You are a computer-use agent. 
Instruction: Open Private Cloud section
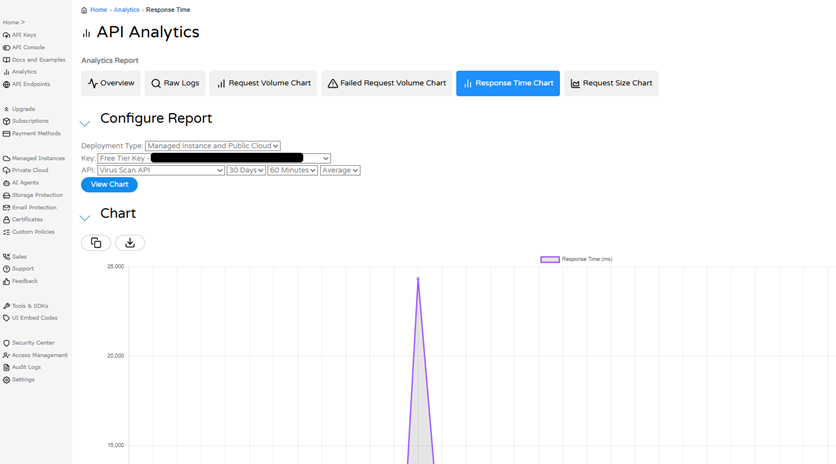tap(25, 170)
